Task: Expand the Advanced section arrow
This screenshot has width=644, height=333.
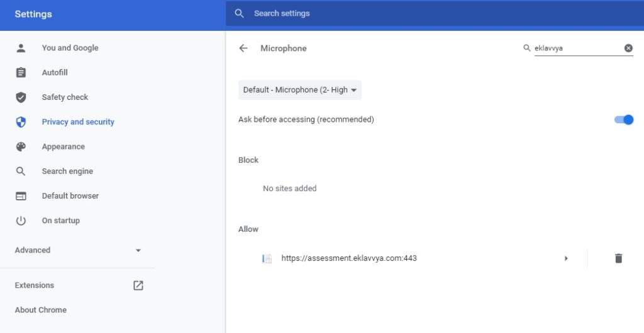Action: [x=138, y=250]
